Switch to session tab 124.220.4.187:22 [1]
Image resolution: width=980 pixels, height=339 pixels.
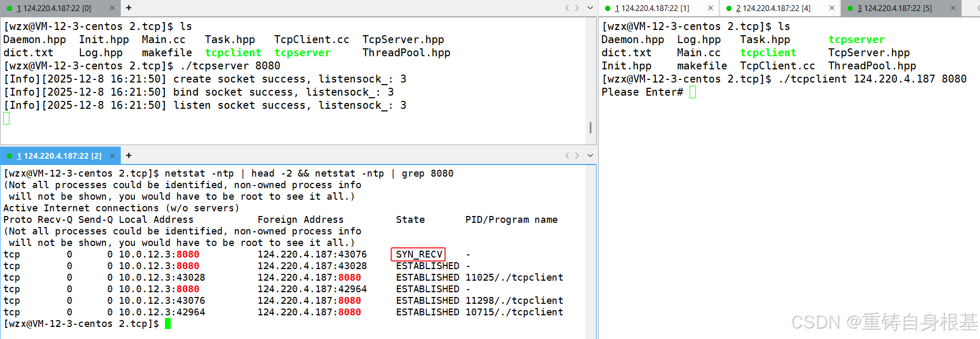point(659,8)
